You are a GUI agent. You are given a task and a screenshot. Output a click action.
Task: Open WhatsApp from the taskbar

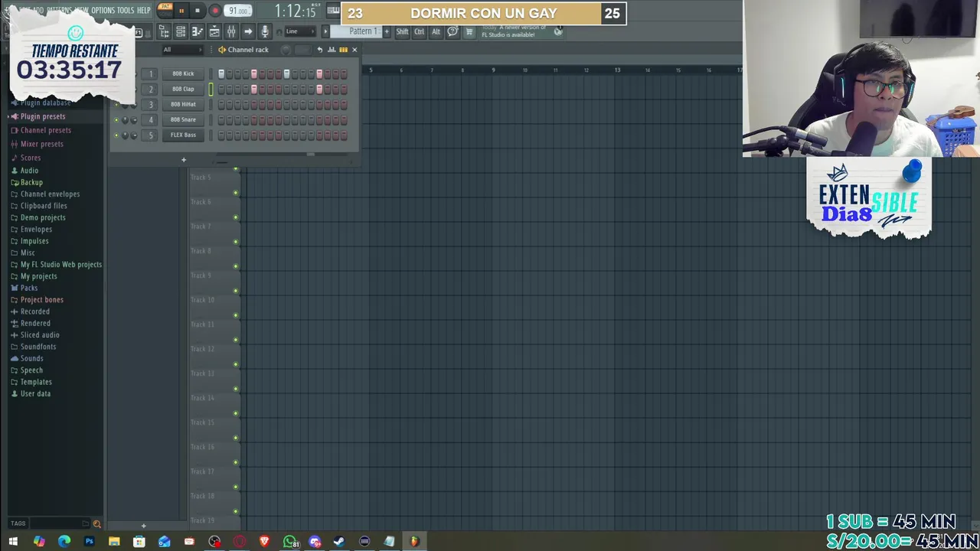(x=289, y=542)
